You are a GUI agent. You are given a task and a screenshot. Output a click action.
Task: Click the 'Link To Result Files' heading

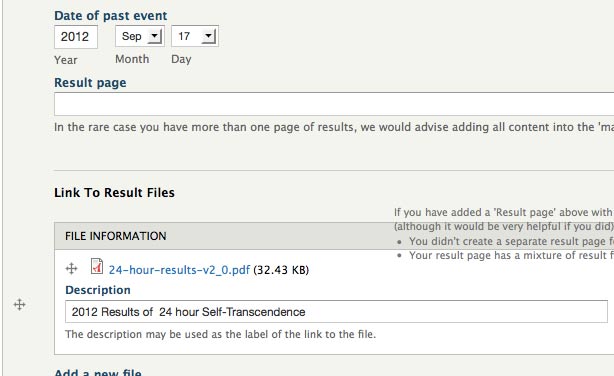[114, 193]
